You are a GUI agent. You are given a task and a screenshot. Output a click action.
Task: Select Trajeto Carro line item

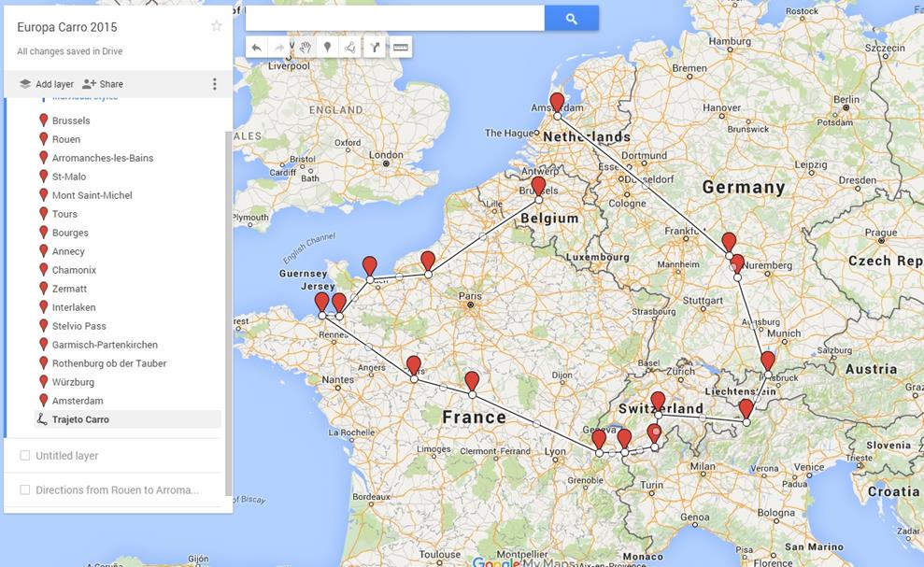(80, 419)
